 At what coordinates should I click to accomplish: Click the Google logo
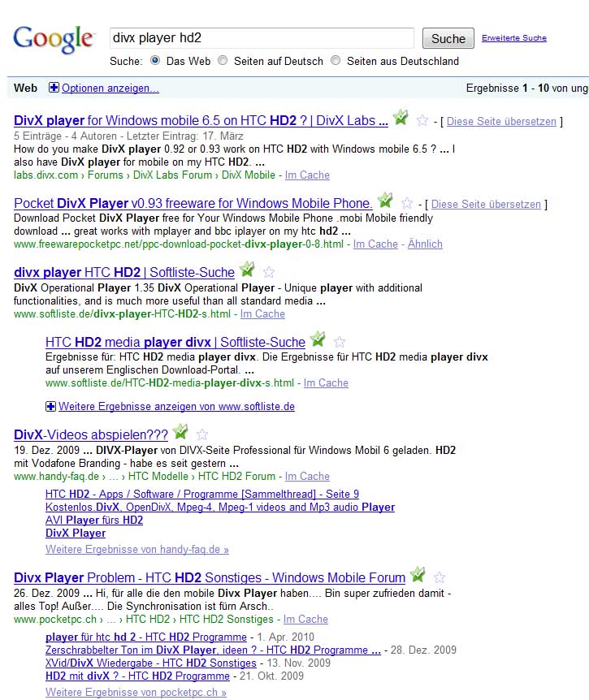(x=53, y=39)
